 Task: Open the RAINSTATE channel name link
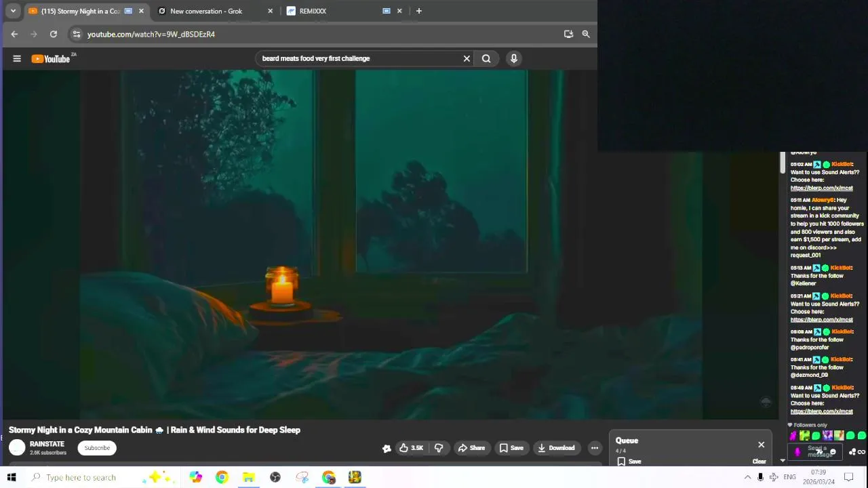[x=47, y=444]
